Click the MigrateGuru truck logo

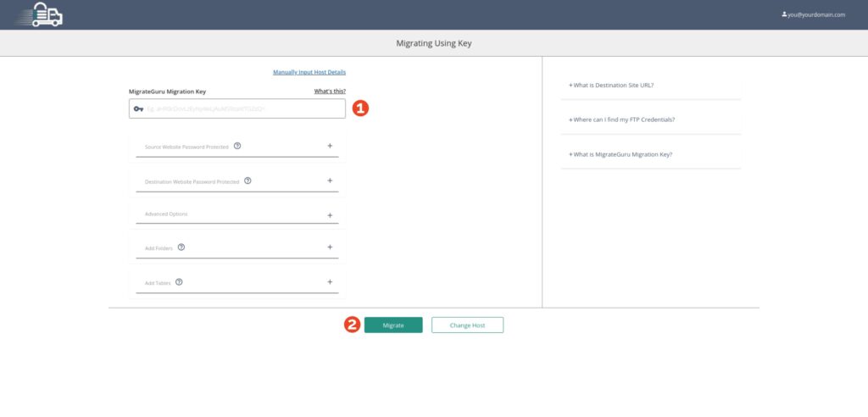(x=40, y=14)
